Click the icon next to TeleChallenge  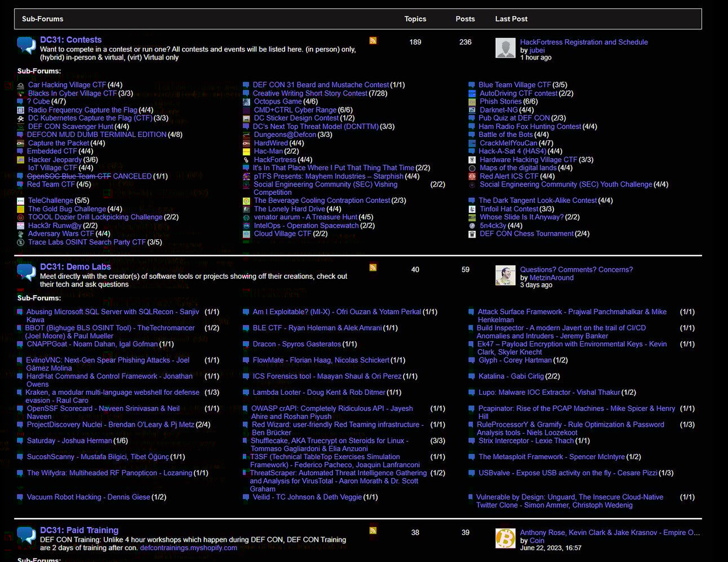[21, 201]
